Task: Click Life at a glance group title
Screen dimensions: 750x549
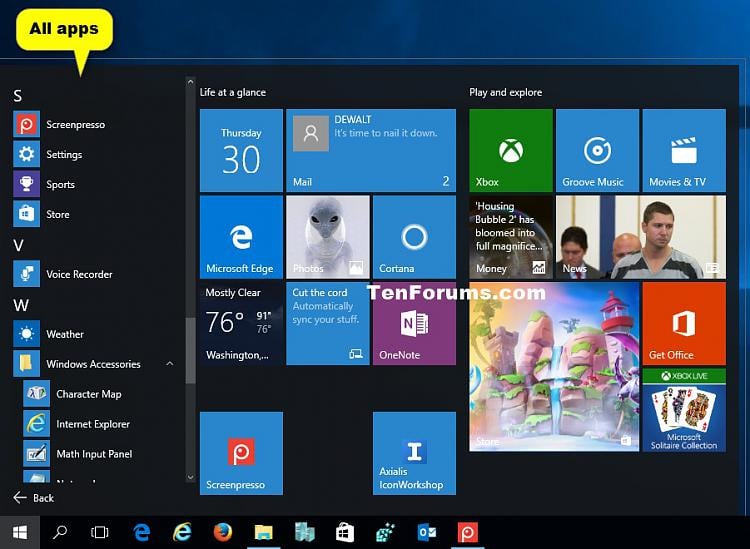Action: (x=232, y=92)
